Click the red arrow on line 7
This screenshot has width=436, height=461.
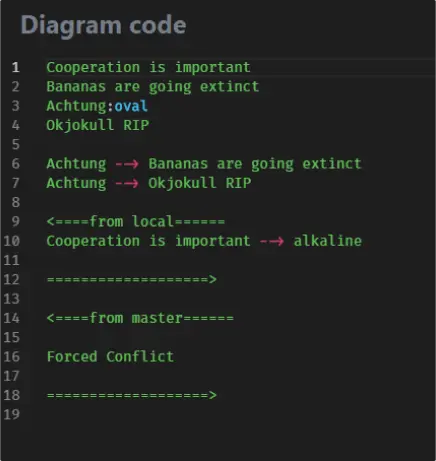[x=127, y=183]
